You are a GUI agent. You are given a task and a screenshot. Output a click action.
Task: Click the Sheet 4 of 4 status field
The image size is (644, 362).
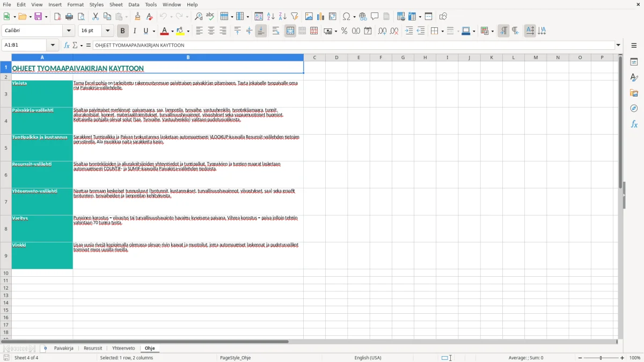pyautogui.click(x=26, y=358)
